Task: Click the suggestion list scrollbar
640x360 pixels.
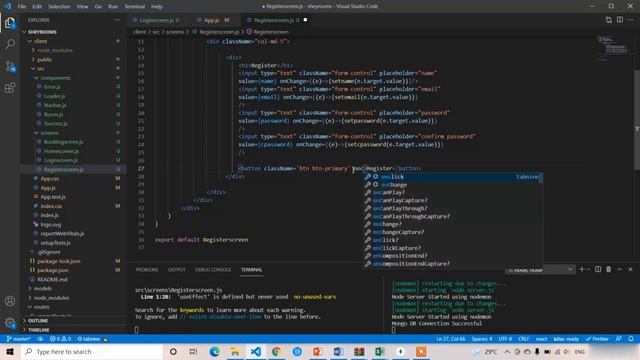Action: (541, 178)
